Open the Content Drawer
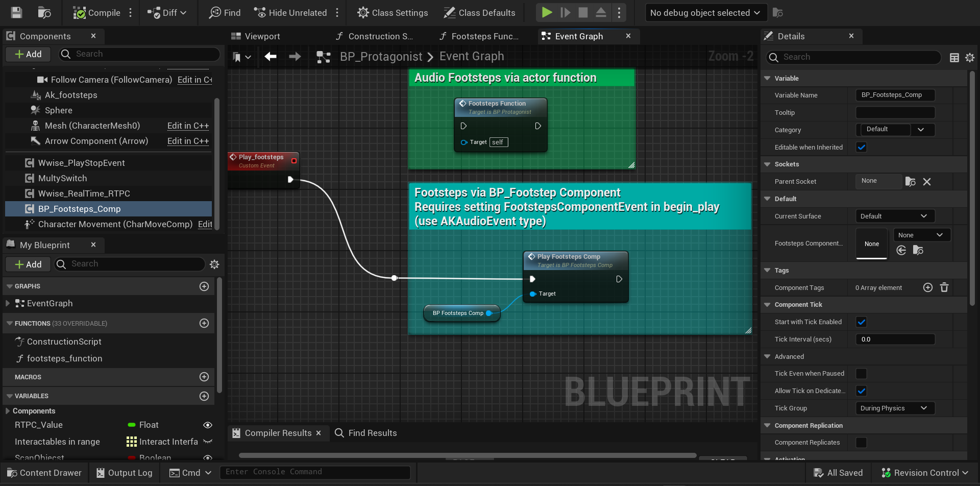The image size is (980, 486). click(x=44, y=473)
